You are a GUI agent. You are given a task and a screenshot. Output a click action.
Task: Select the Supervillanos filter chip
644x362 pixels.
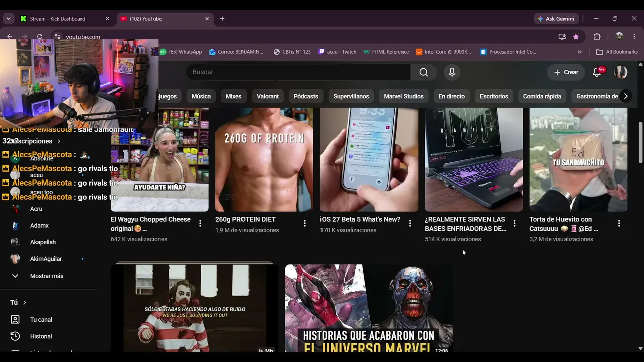(351, 96)
